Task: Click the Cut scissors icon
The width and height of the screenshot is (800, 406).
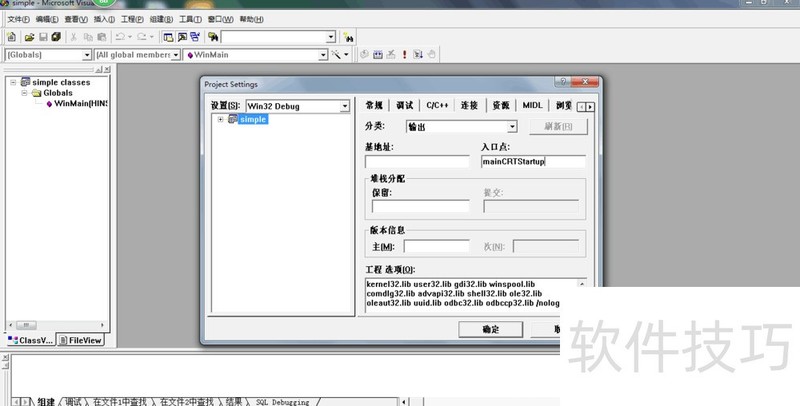Action: [x=73, y=37]
